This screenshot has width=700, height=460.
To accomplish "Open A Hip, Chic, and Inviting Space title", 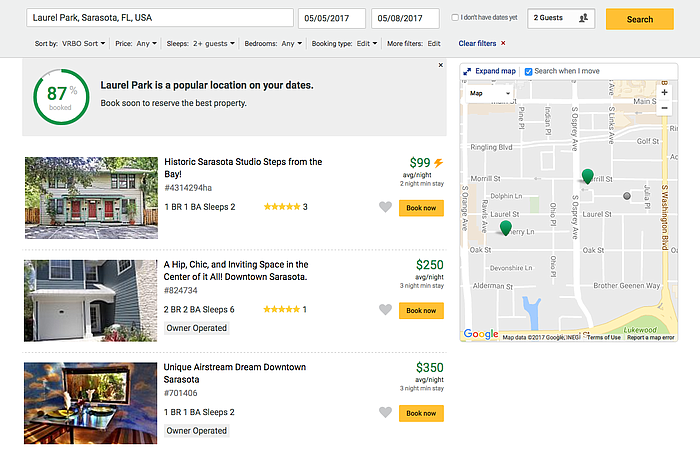I will click(236, 271).
